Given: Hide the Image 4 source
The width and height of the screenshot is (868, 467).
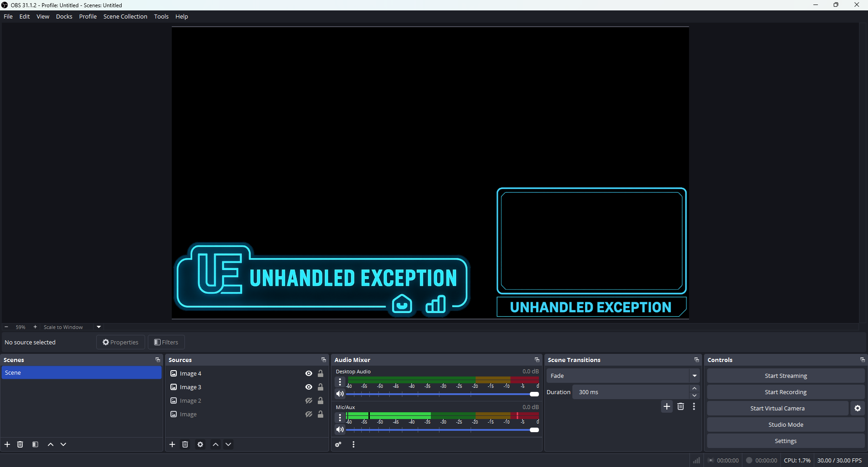Looking at the screenshot, I should tap(308, 373).
